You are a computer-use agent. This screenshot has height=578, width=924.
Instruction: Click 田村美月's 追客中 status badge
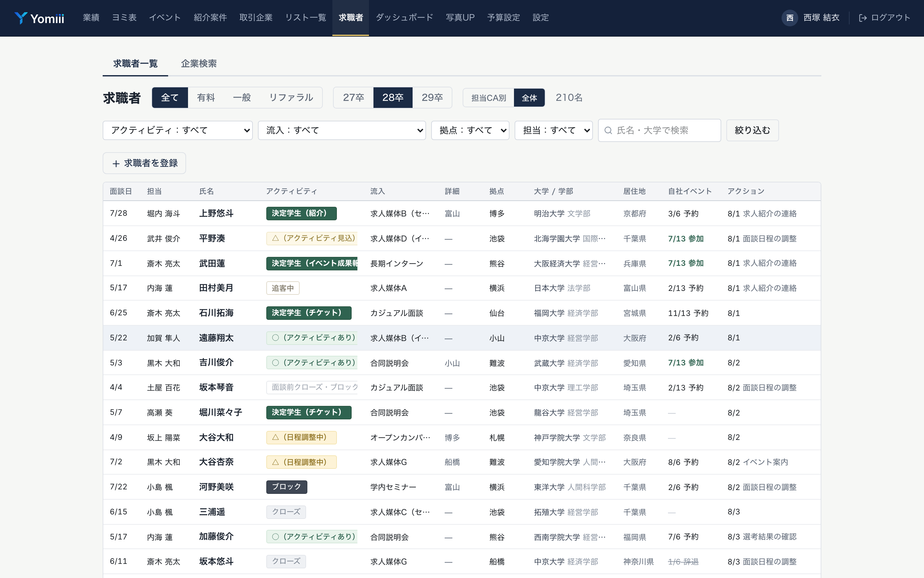click(283, 288)
